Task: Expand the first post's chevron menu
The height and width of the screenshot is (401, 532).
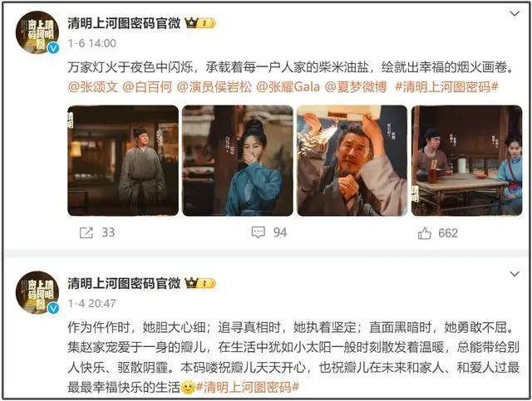Action: point(515,13)
